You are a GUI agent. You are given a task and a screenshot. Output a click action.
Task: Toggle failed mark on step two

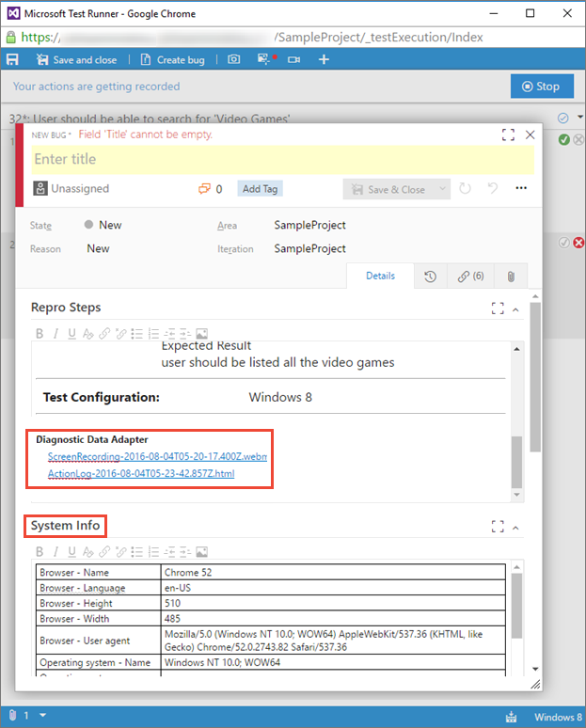[578, 243]
